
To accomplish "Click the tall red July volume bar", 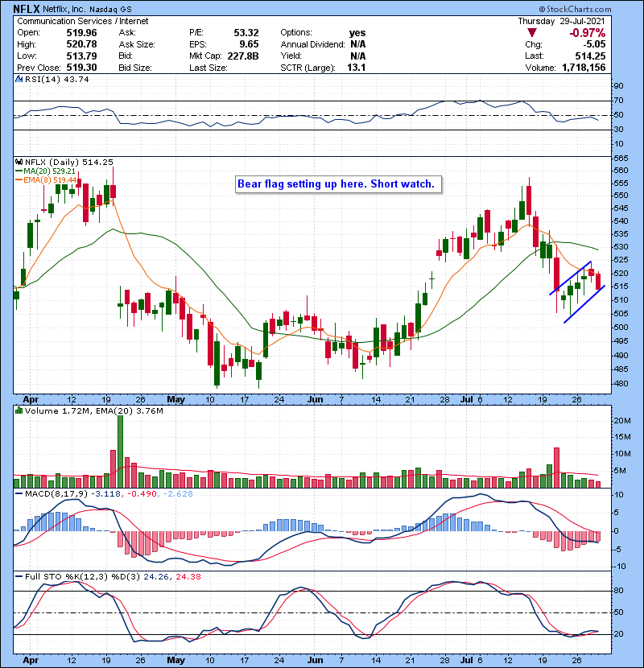I will pos(556,468).
